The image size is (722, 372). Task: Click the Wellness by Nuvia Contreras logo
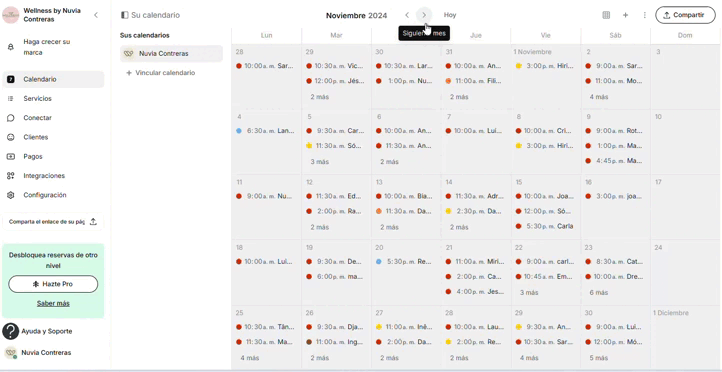pos(11,15)
